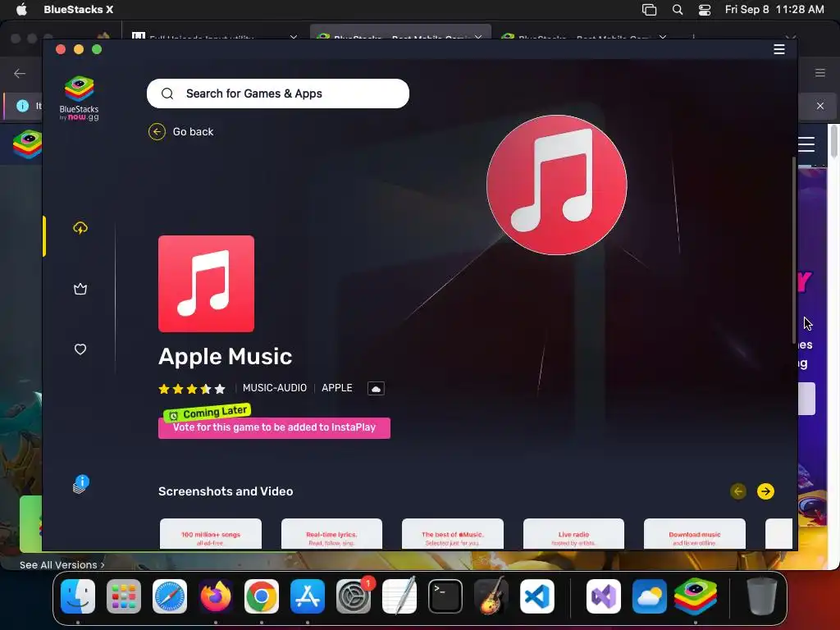Launch Safari from the Dock
This screenshot has width=840, height=630.
(170, 596)
